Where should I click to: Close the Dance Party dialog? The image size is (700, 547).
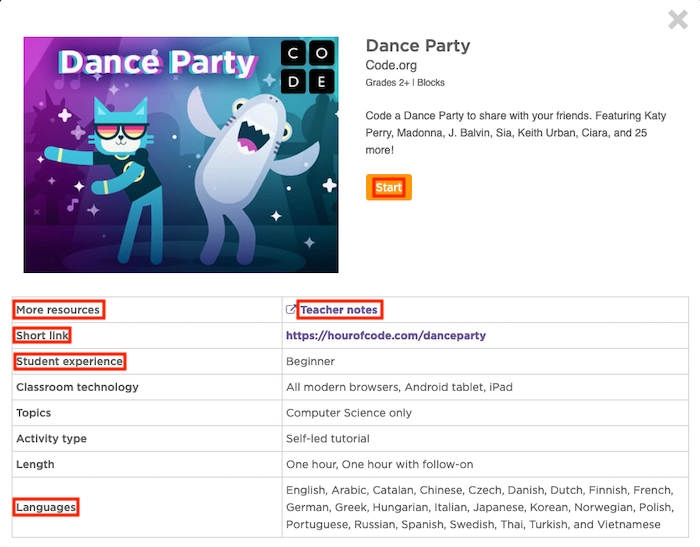[x=678, y=20]
